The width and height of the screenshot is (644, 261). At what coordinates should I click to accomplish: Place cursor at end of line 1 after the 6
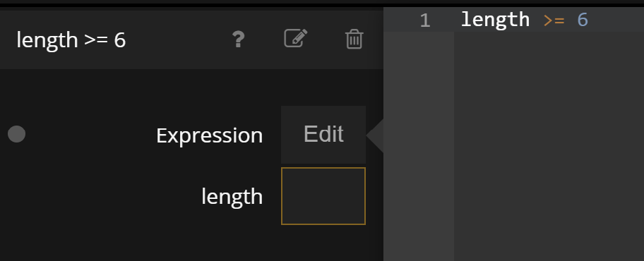tap(590, 20)
